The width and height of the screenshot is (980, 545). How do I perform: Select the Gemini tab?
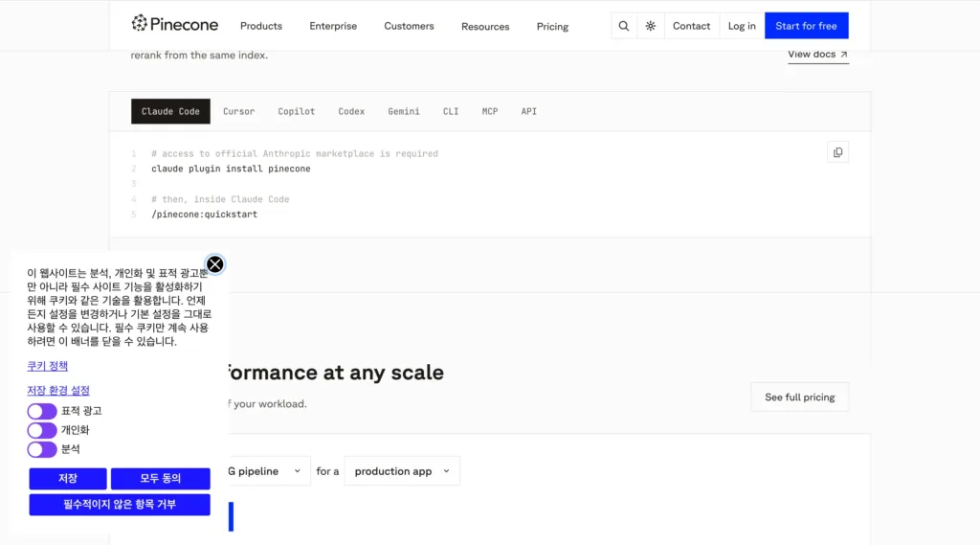pos(404,111)
